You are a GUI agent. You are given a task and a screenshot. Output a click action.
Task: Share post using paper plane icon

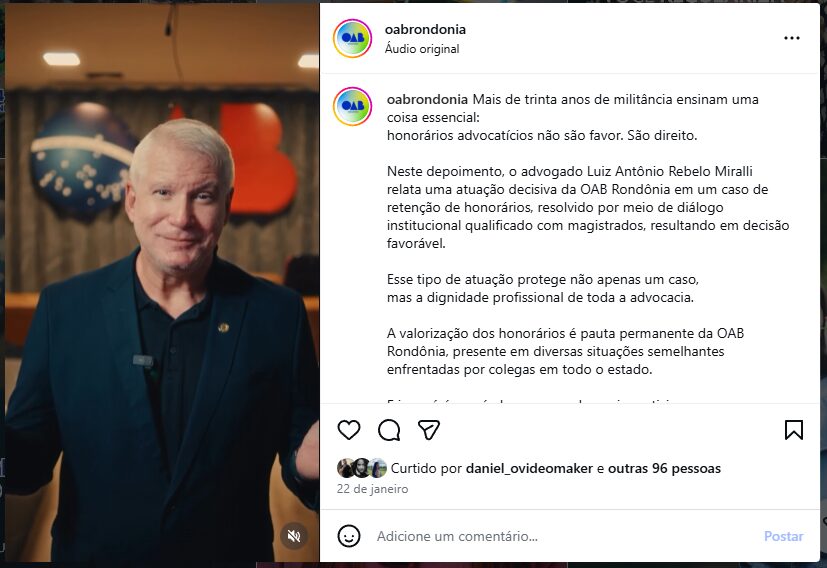click(428, 430)
